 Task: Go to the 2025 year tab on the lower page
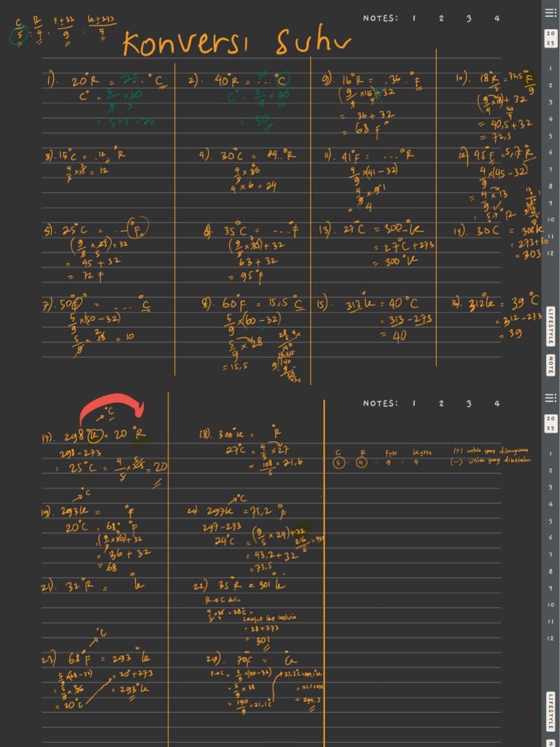[551, 424]
